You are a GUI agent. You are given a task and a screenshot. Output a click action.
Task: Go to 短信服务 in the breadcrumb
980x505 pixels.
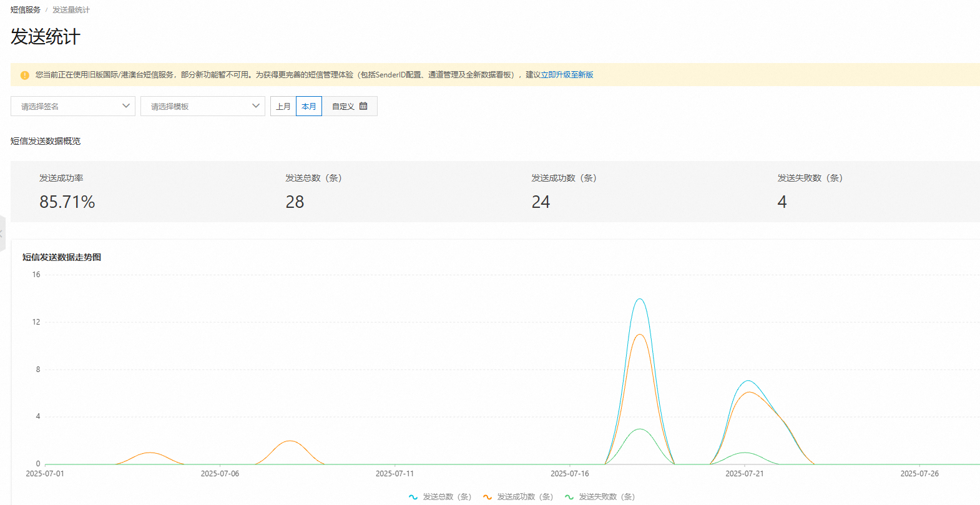click(x=26, y=10)
